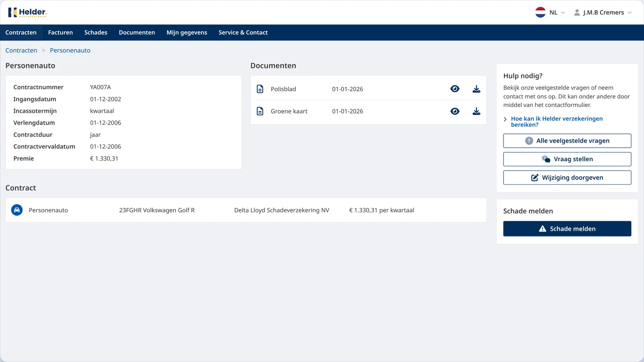Select Mijn gegevens in the navigation
This screenshot has height=362, width=644.
point(187,33)
